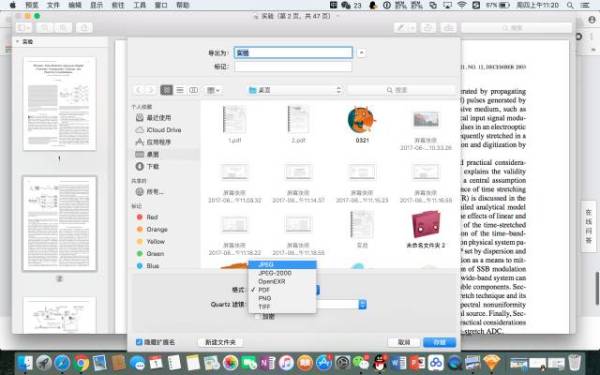Go forward with the navigation arrow
Screen dimensions: 600x375
150,90
